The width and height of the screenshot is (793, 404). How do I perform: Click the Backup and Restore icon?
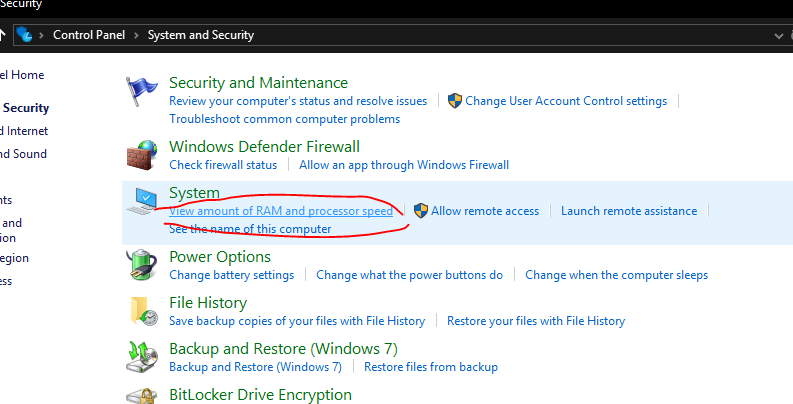tap(142, 357)
